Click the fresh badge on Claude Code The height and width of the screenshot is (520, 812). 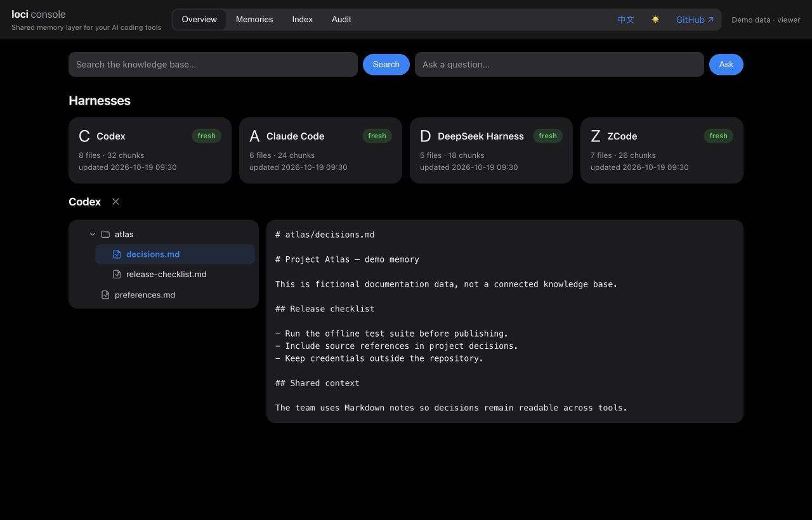pyautogui.click(x=377, y=136)
